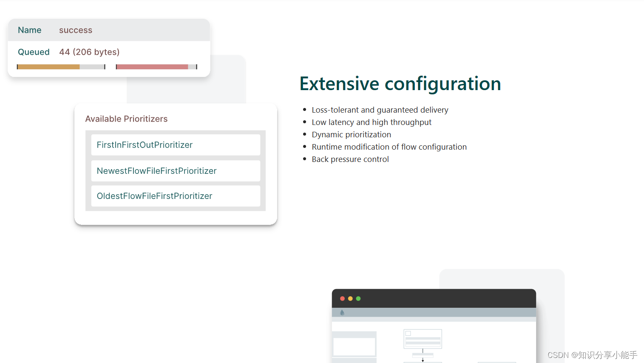
Task: Click the 'success' connection name value
Action: click(x=76, y=30)
